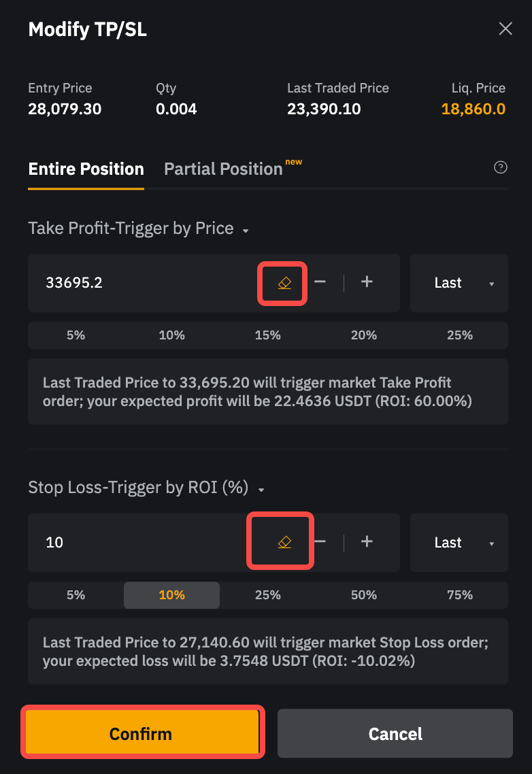Expand Take Profit-Trigger by Price dropdown
Screen dimensions: 532x774
point(246,231)
